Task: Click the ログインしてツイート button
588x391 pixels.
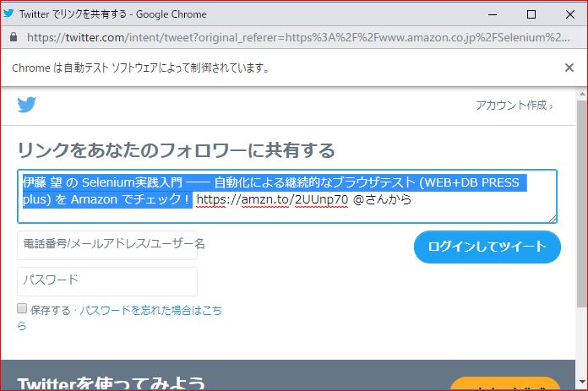Action: (x=487, y=247)
